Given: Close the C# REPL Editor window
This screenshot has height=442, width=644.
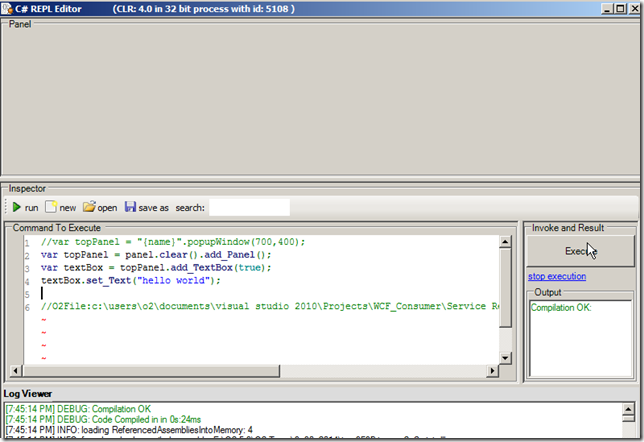Looking at the screenshot, I should 634,9.
